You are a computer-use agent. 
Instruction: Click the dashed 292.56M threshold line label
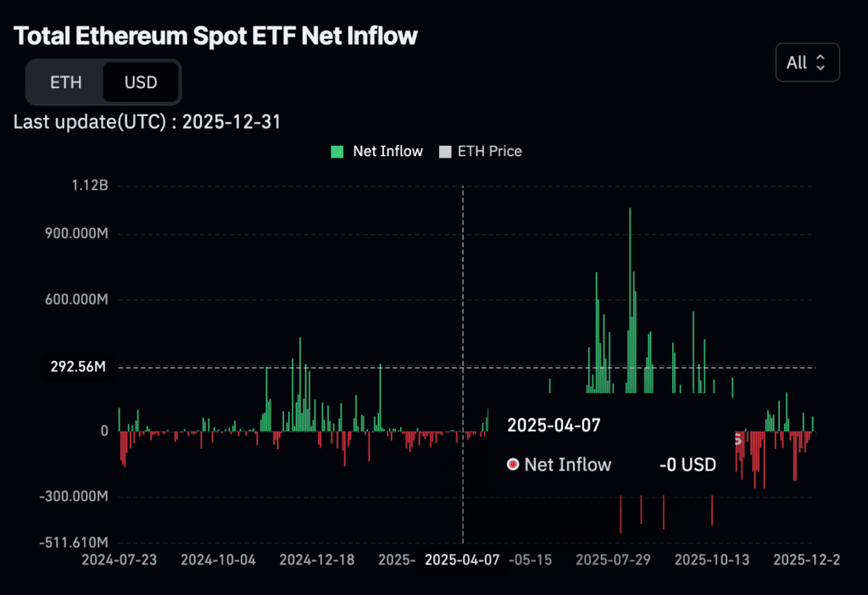(x=77, y=367)
